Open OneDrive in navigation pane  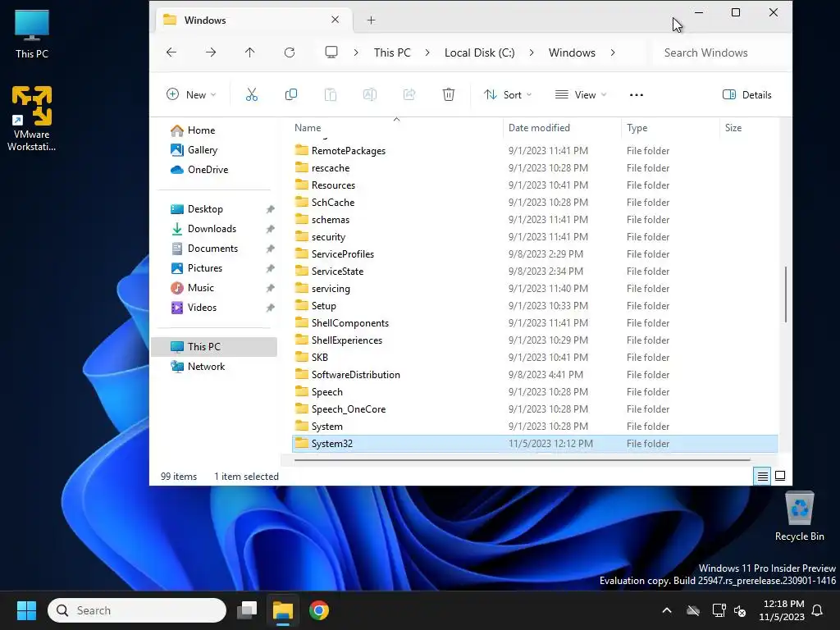tap(214, 170)
